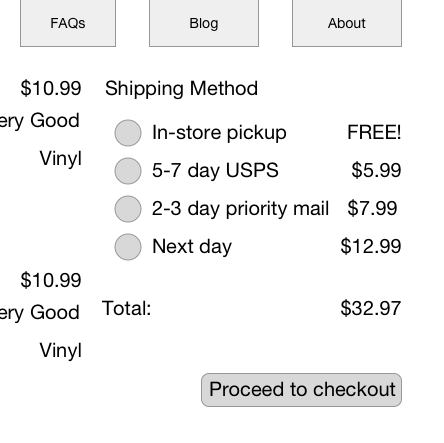This screenshot has height=443, width=444.
Task: Click the Shipping Method heading
Action: click(181, 89)
